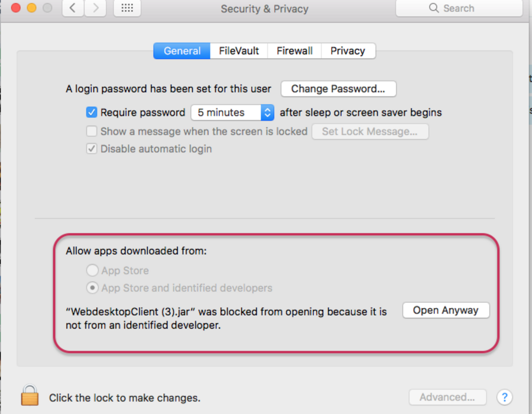Go back with the left arrow
The image size is (532, 414).
click(x=73, y=8)
